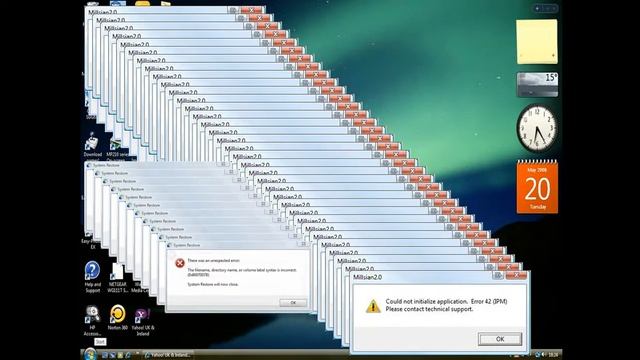Launch Norton 360 from the desktop

click(x=118, y=317)
